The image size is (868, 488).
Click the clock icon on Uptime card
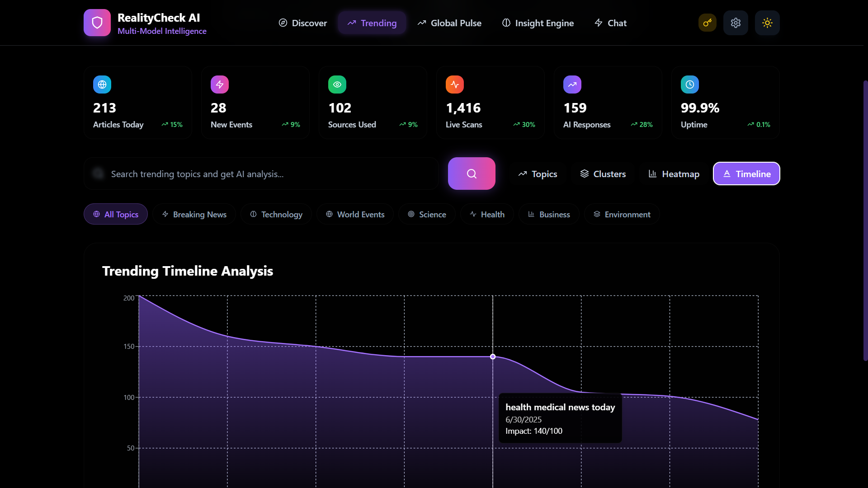pos(690,84)
